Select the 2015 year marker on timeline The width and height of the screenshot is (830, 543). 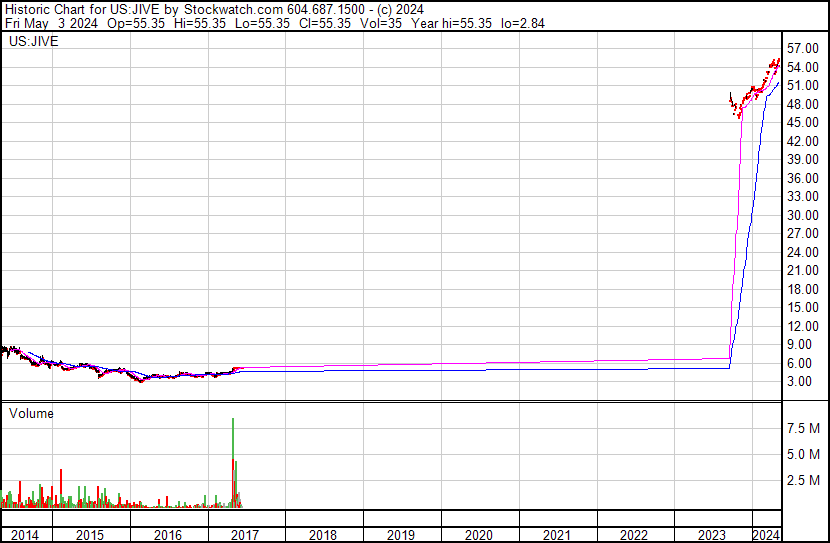point(91,535)
